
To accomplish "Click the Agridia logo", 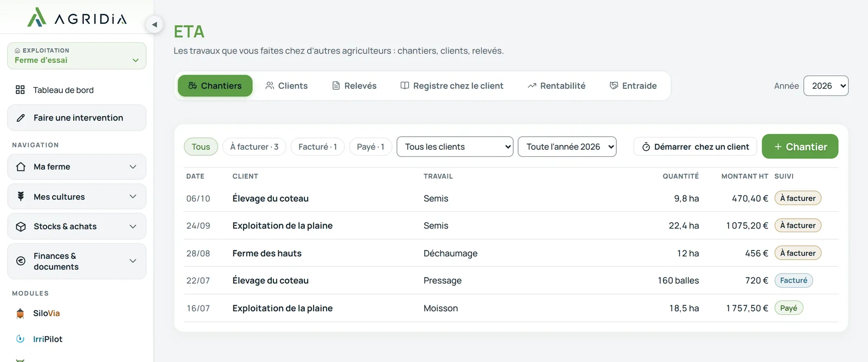I will pos(77,17).
